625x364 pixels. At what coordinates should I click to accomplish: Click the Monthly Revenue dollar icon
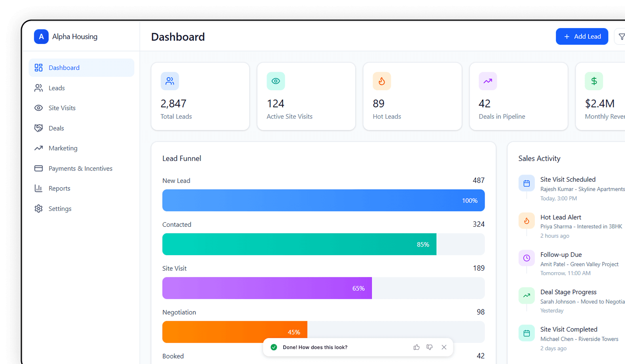click(594, 81)
